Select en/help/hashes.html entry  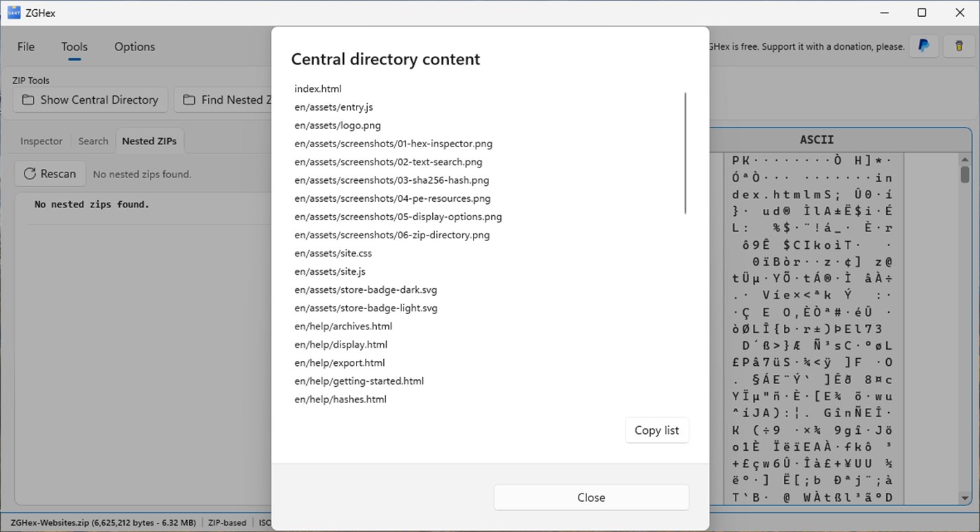click(340, 399)
